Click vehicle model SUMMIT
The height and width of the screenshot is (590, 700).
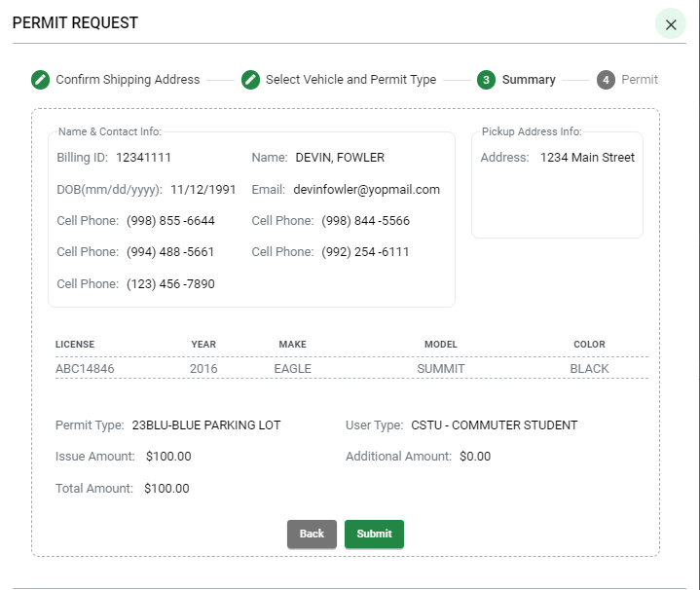[x=441, y=369]
